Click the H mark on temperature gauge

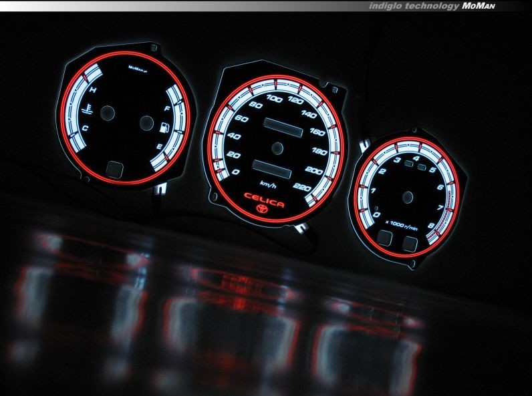coord(93,90)
